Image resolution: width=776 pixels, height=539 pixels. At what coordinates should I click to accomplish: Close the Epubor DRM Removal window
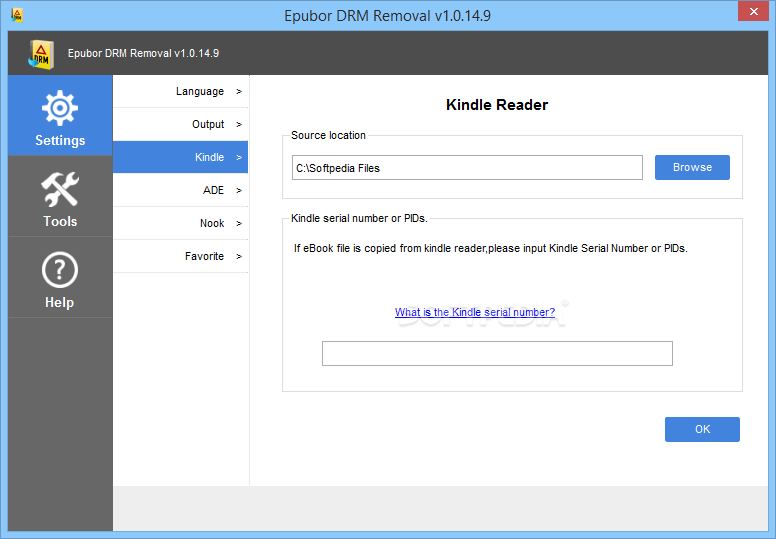point(753,11)
